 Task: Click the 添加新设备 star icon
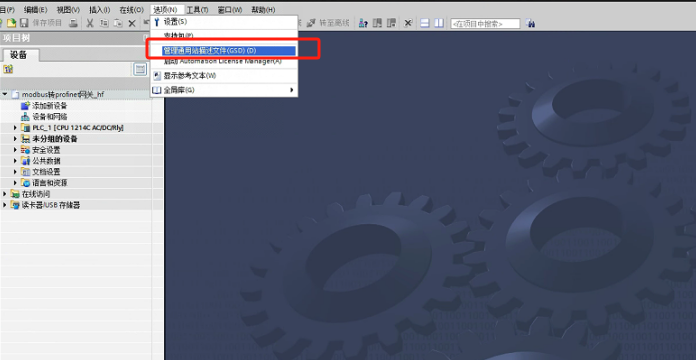click(26, 106)
